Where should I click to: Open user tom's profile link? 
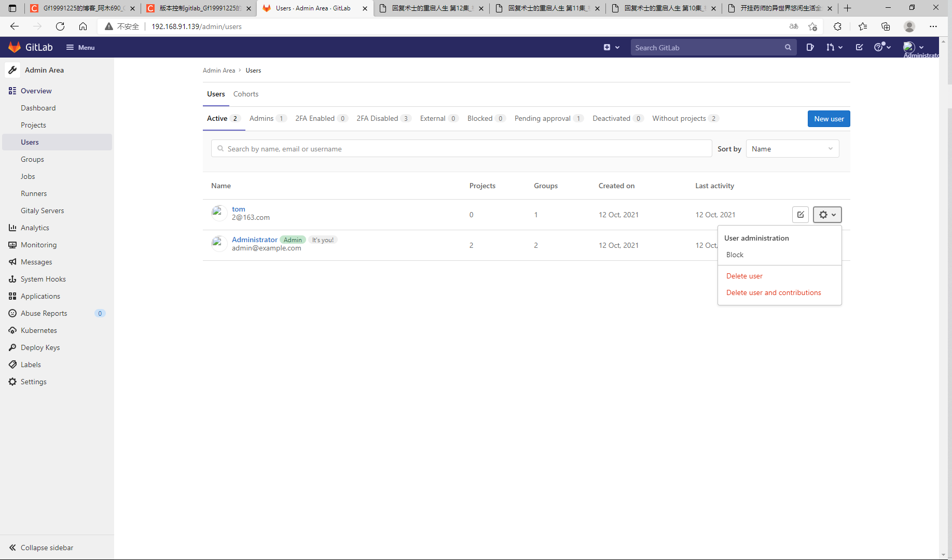[x=239, y=209]
